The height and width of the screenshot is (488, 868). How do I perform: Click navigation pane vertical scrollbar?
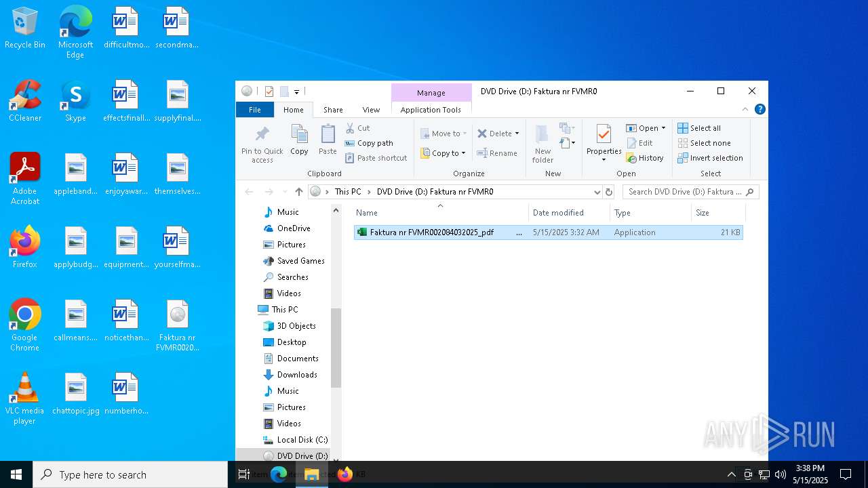pos(336,348)
